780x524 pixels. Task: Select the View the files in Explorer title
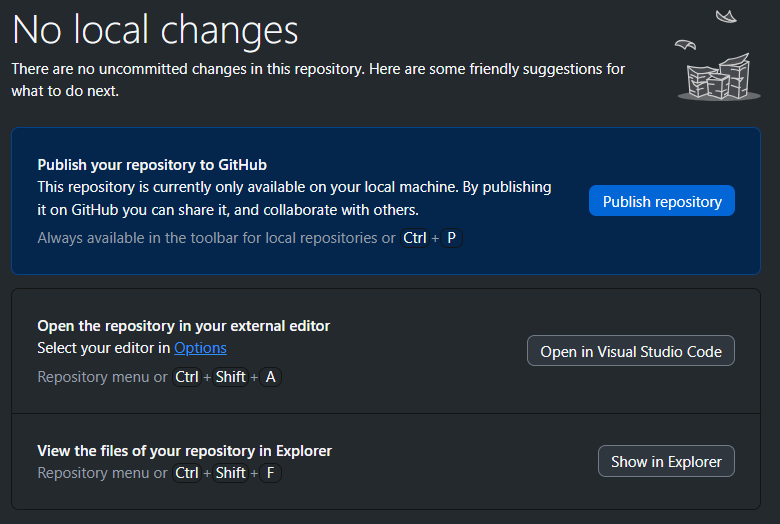184,451
